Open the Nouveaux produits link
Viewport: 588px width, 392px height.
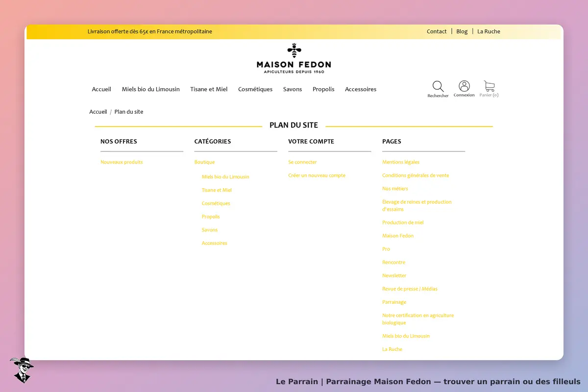122,162
